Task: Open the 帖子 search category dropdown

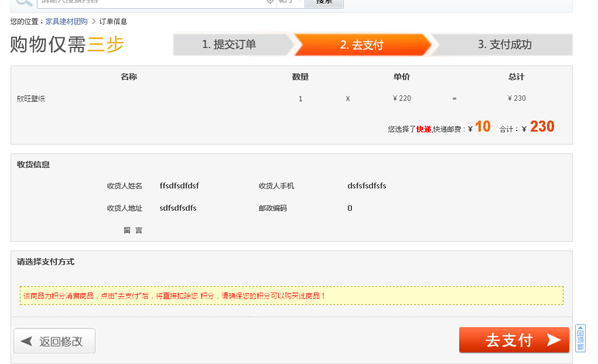Action: 289,3
